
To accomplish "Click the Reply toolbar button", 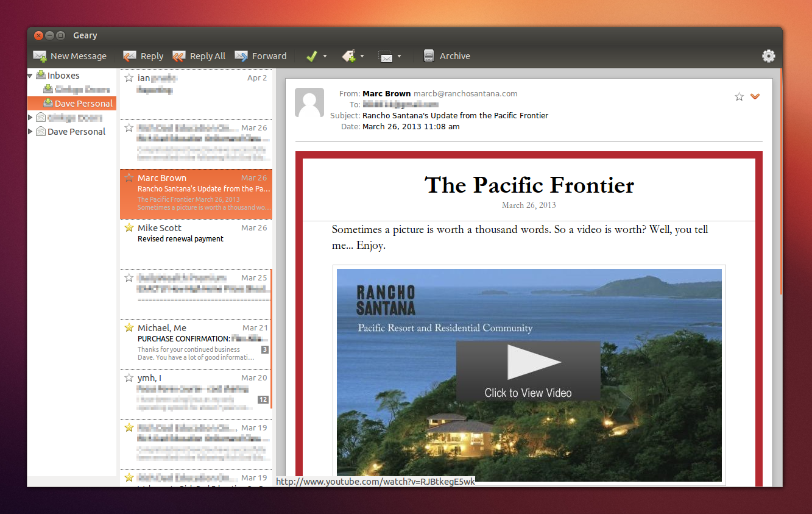I will [143, 56].
